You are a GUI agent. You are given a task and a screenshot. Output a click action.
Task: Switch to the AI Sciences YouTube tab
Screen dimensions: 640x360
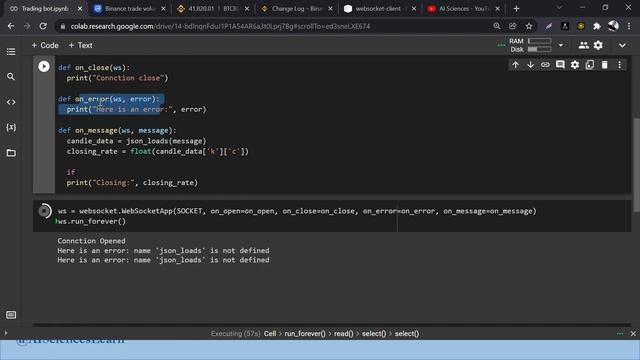464,9
